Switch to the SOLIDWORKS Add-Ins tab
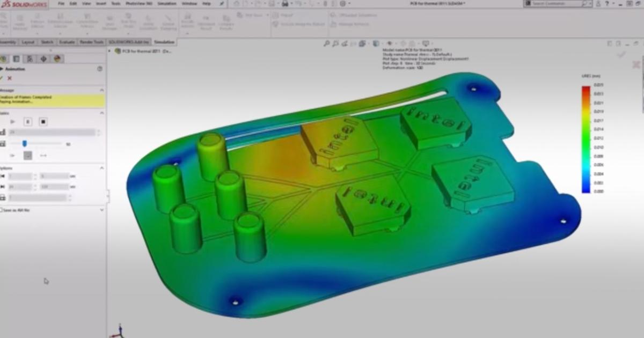 pos(129,42)
